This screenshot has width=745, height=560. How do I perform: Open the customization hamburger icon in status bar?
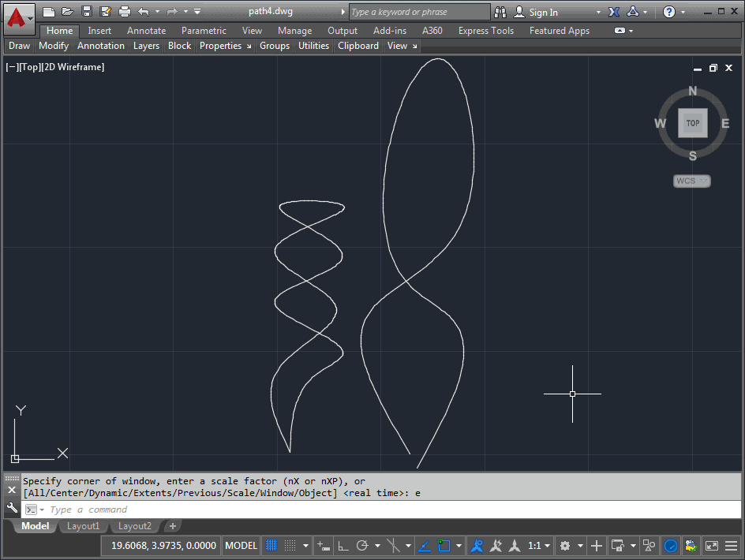pyautogui.click(x=732, y=545)
